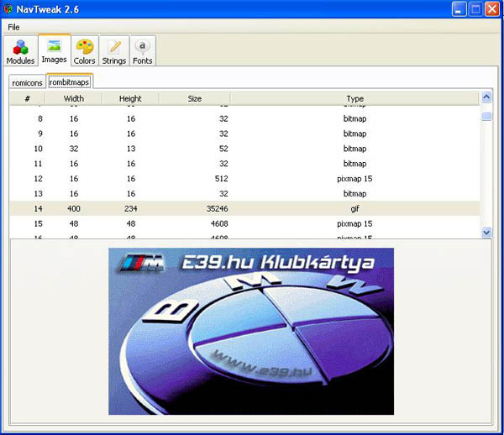Open the File menu
The width and height of the screenshot is (504, 435).
coord(14,27)
